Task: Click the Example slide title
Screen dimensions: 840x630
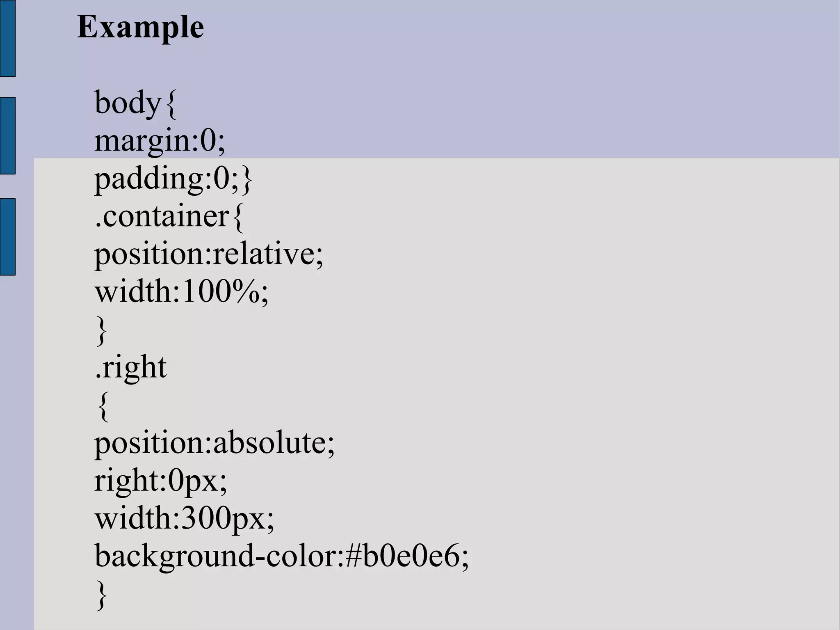Action: pyautogui.click(x=140, y=28)
